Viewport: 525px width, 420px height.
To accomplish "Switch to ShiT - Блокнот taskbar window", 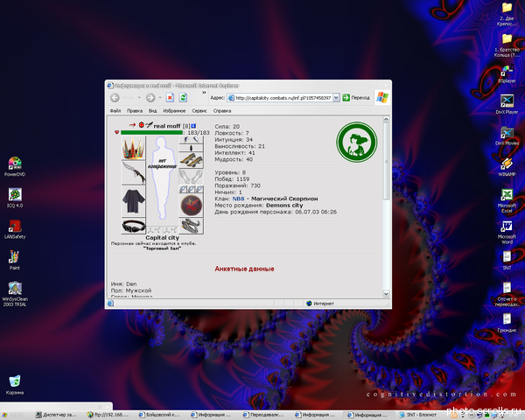I will click(x=418, y=415).
